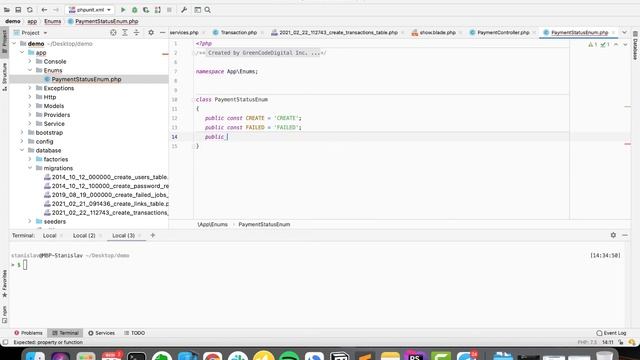This screenshot has height=360, width=640.
Task: Add a new terminal session tab
Action: coord(153,235)
